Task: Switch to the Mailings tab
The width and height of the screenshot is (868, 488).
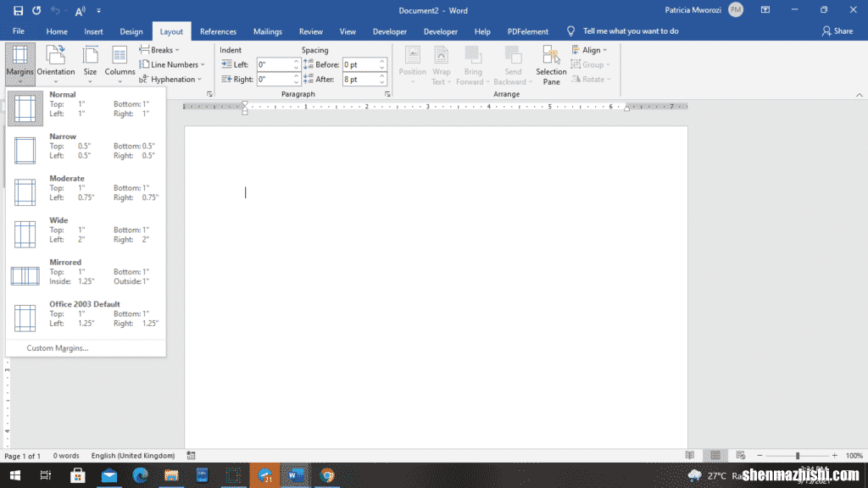Action: pyautogui.click(x=267, y=31)
